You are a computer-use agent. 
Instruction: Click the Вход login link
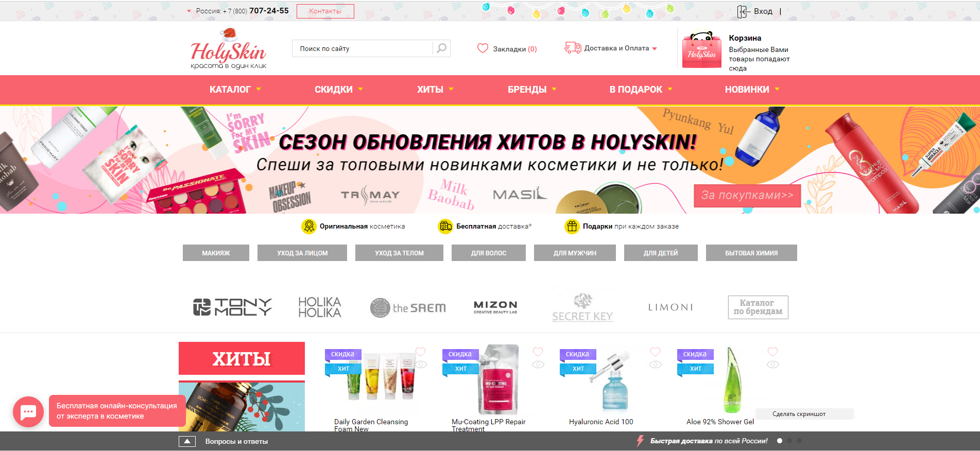coord(763,11)
